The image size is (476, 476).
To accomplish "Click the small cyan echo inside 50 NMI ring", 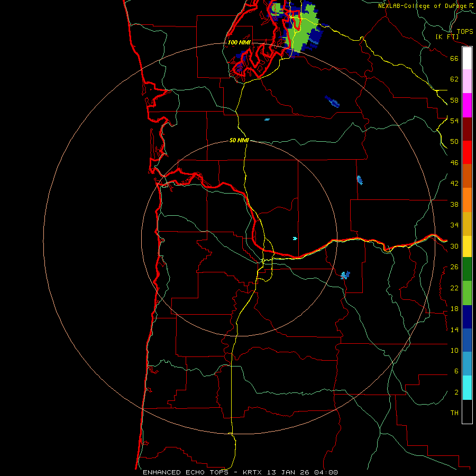I will tap(295, 239).
